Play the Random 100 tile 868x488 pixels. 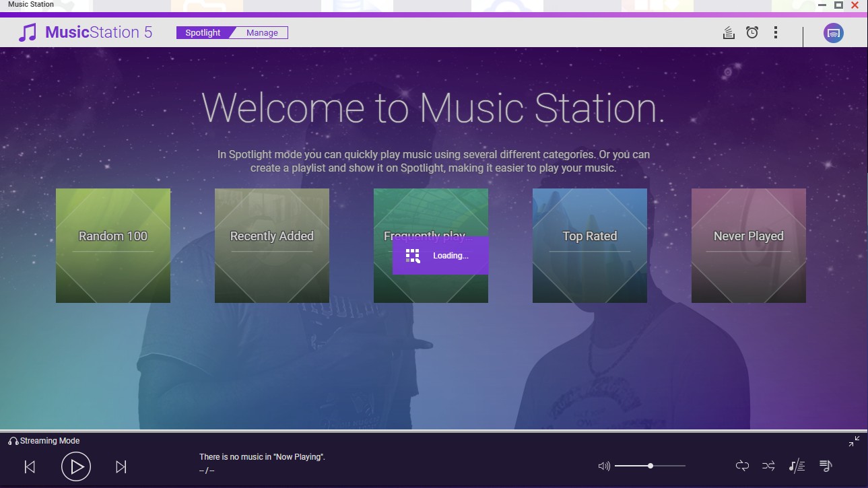pyautogui.click(x=113, y=246)
